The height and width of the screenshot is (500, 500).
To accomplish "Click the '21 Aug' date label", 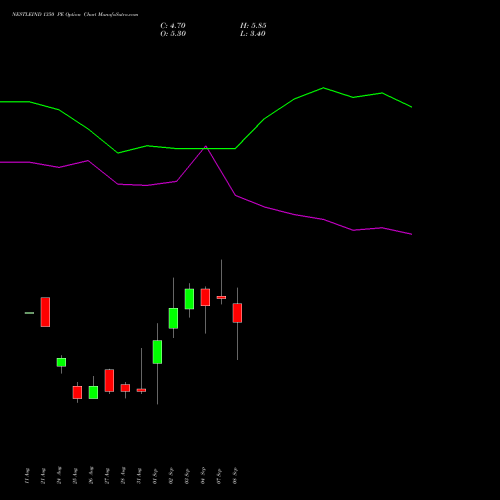I will [43, 476].
